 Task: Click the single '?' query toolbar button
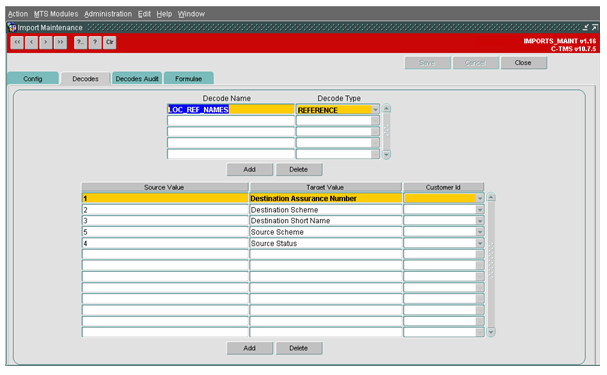coord(95,42)
